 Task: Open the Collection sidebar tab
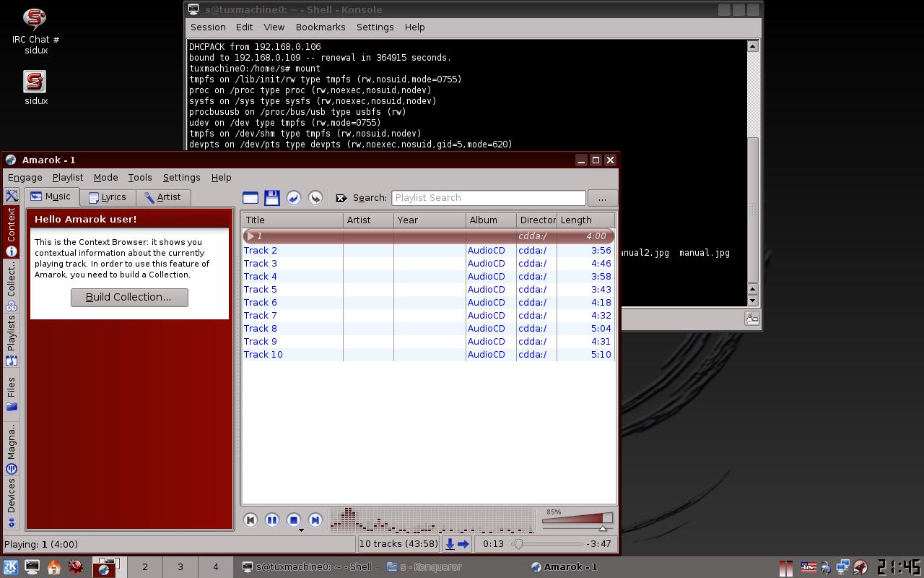click(12, 287)
